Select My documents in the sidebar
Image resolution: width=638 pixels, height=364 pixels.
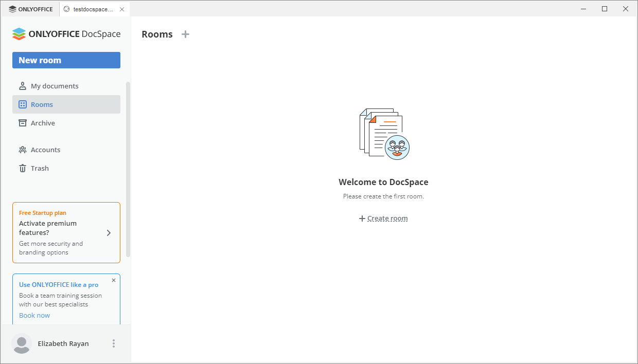pos(55,86)
